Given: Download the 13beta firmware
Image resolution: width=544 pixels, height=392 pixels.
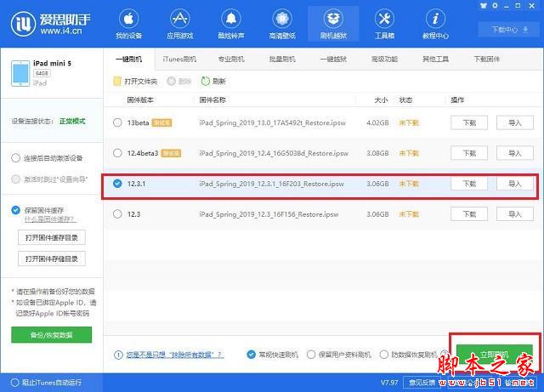Looking at the screenshot, I should [469, 123].
